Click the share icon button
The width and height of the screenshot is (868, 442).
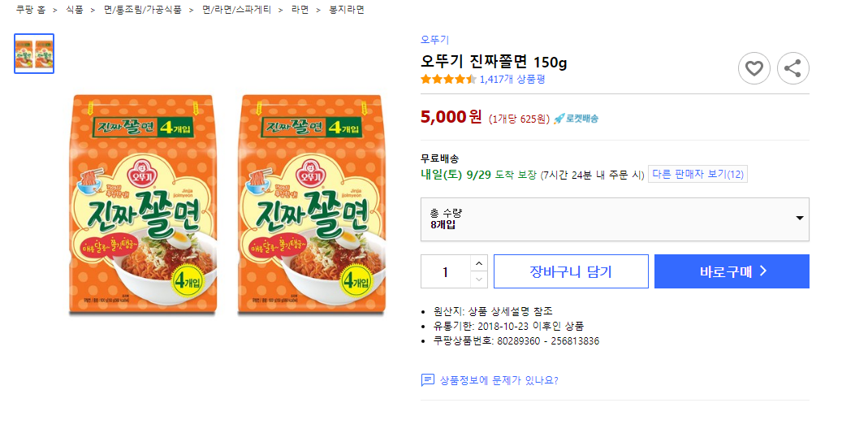coord(793,68)
